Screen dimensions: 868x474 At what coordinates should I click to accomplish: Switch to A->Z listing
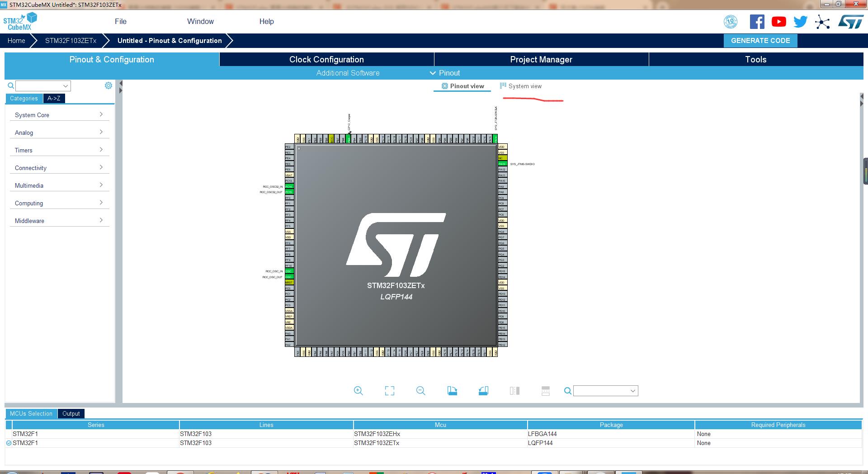point(54,98)
